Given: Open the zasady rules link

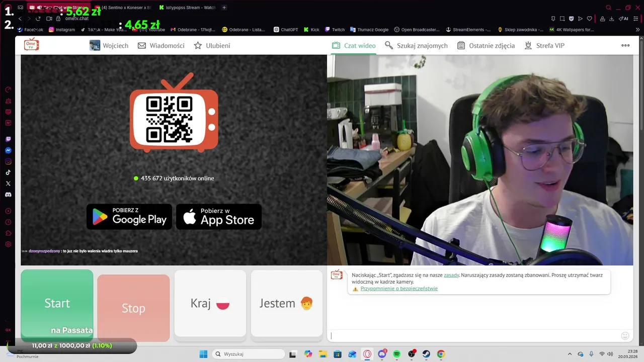Looking at the screenshot, I should (x=451, y=275).
